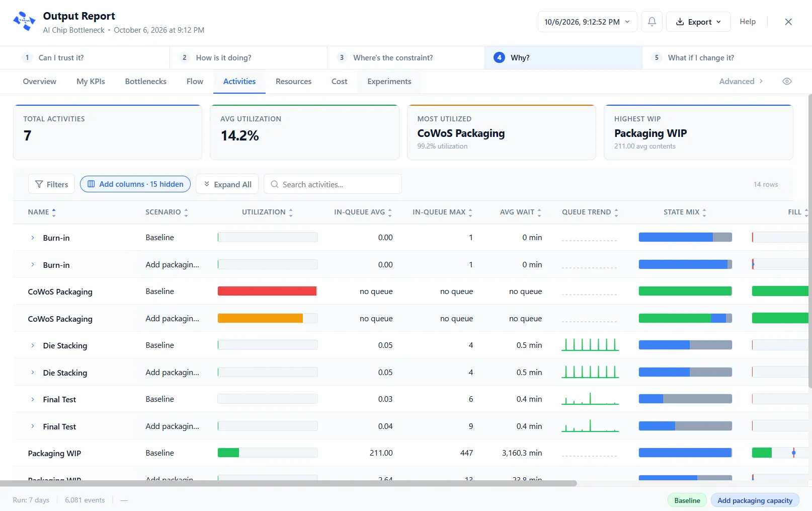This screenshot has width=812, height=511.
Task: Sort by the SCENARIO column
Action: pos(167,212)
